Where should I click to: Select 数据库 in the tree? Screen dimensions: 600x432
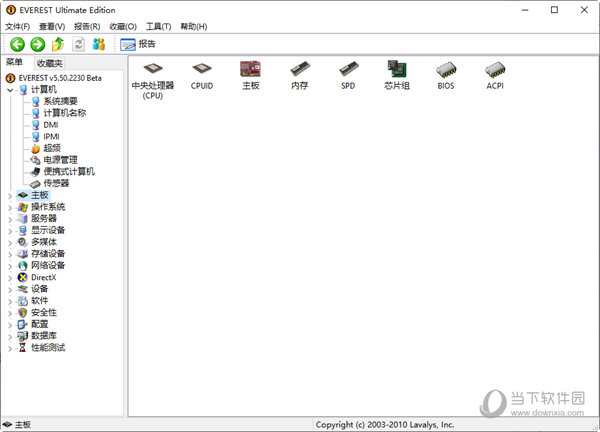(44, 336)
